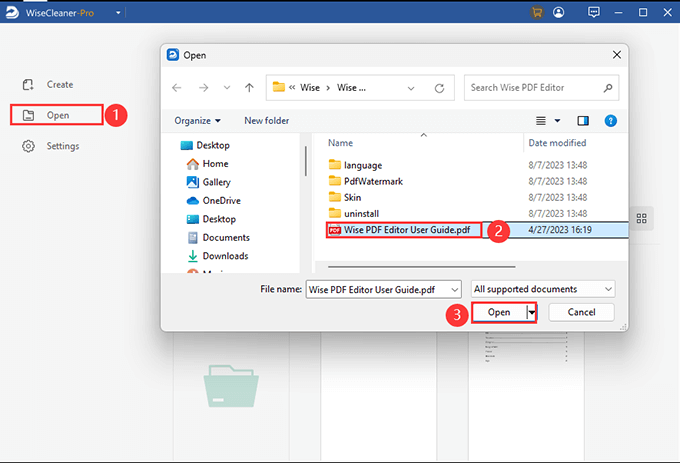Refresh the folder listing
The width and height of the screenshot is (680, 463).
point(439,88)
